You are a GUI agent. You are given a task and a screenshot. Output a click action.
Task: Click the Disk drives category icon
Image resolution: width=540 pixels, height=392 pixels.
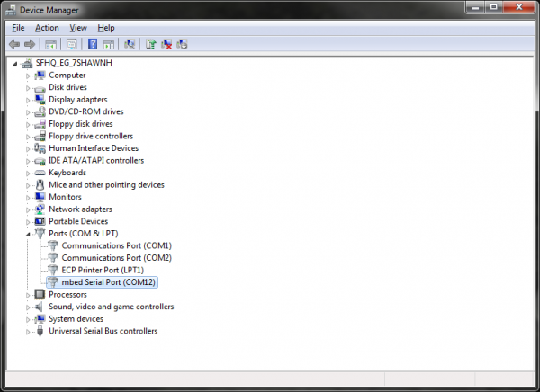click(40, 88)
